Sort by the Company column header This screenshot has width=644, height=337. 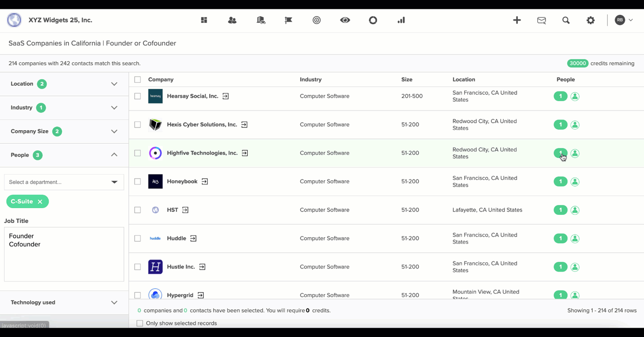pyautogui.click(x=161, y=80)
